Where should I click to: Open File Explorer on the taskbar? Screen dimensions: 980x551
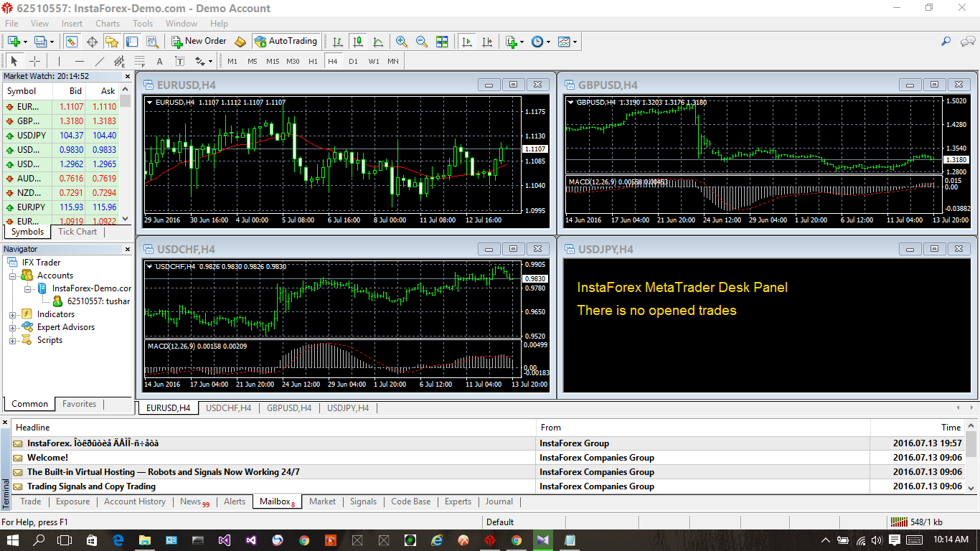point(144,540)
